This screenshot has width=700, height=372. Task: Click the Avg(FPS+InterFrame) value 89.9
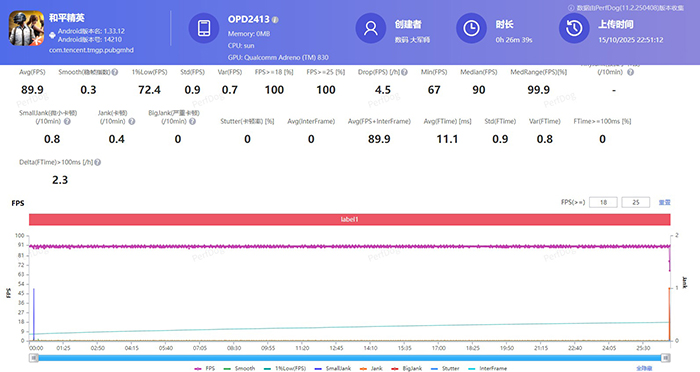(x=379, y=139)
